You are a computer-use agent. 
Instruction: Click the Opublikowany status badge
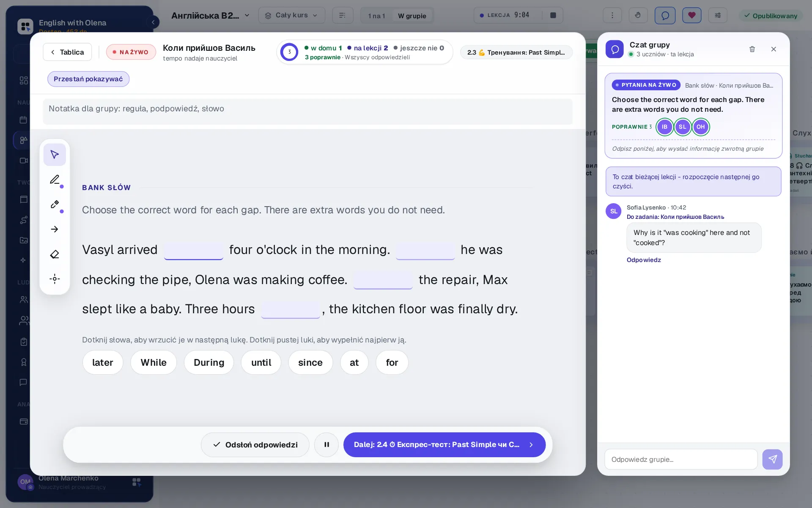(x=771, y=16)
